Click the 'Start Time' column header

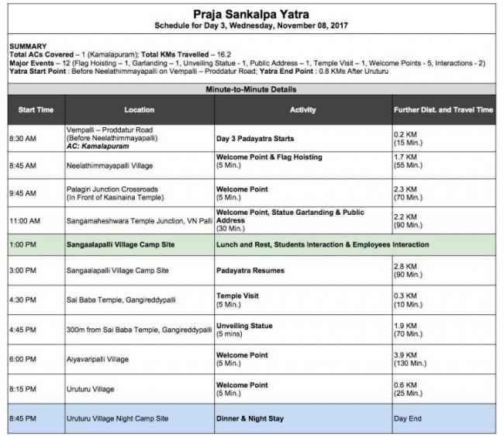tap(36, 110)
